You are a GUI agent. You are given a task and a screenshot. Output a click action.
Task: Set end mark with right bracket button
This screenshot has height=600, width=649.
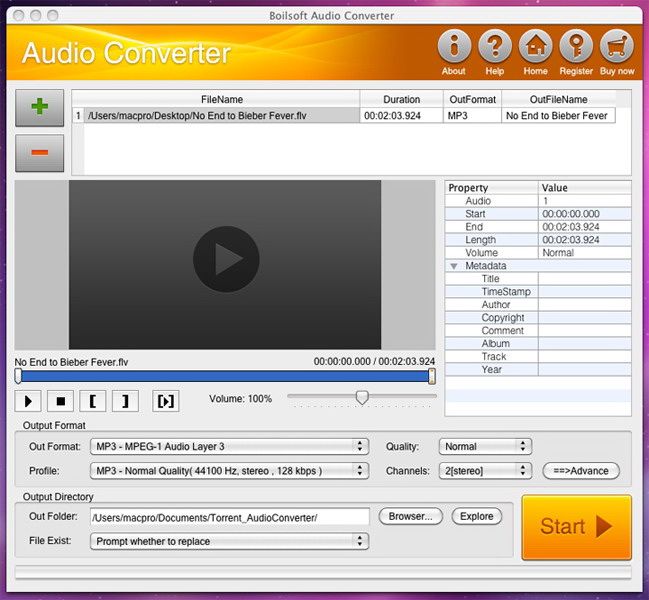[x=125, y=401]
